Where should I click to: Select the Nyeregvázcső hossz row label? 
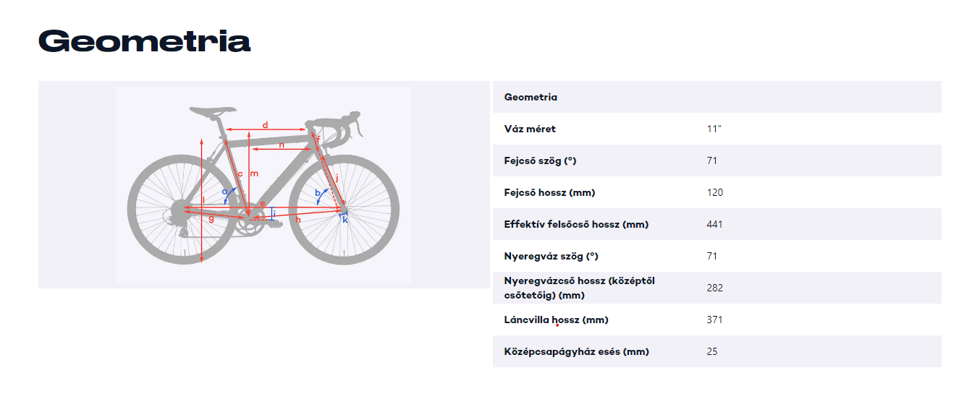580,288
